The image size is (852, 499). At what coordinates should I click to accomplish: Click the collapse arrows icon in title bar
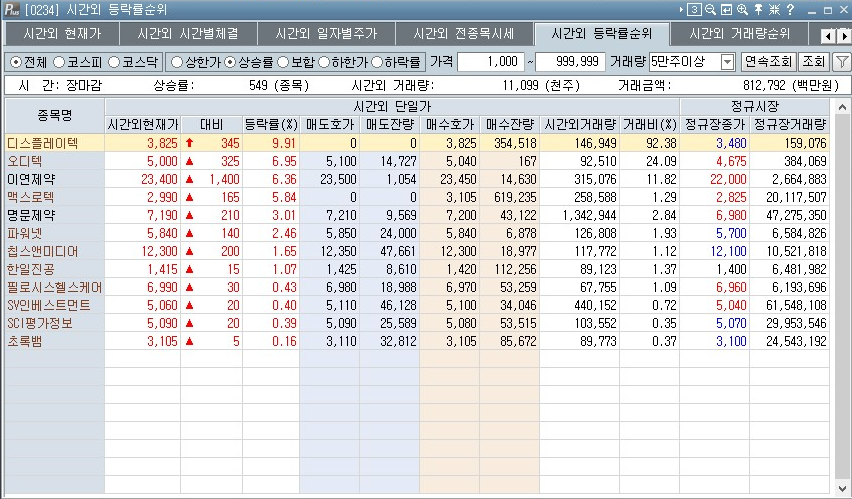coord(774,9)
